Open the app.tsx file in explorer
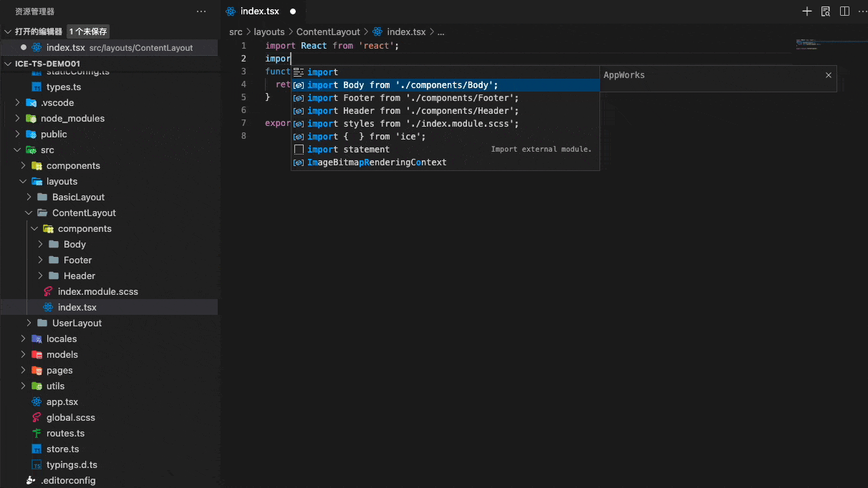 coord(62,402)
